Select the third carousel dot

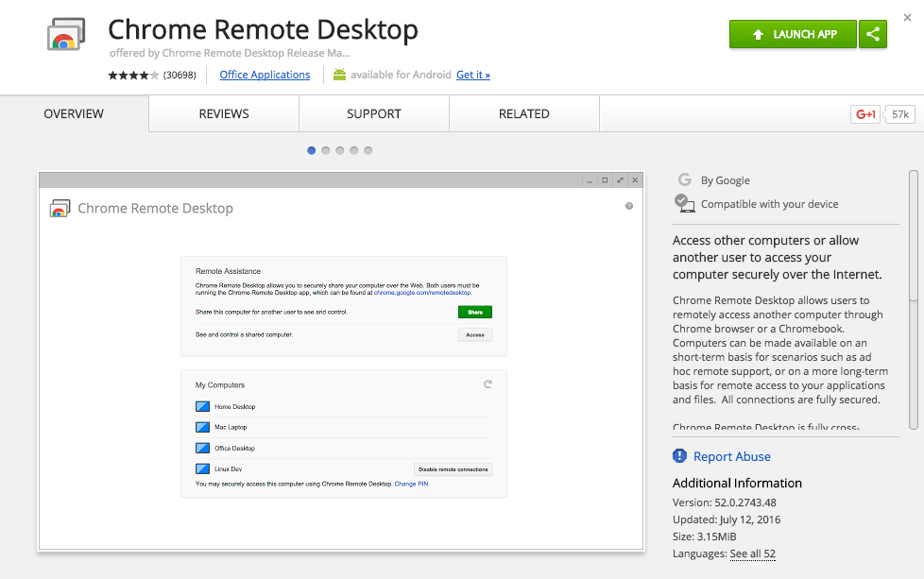(339, 150)
